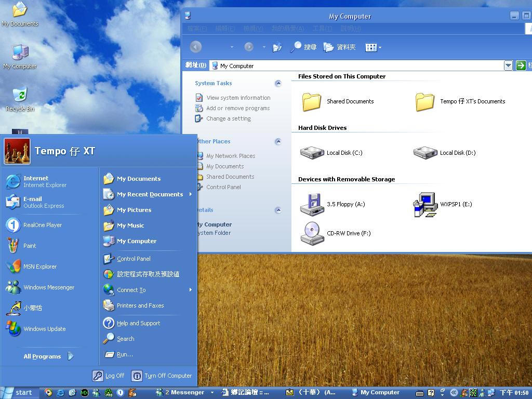Click the system clock 下午 01:50
This screenshot has width=532, height=399.
tap(514, 393)
